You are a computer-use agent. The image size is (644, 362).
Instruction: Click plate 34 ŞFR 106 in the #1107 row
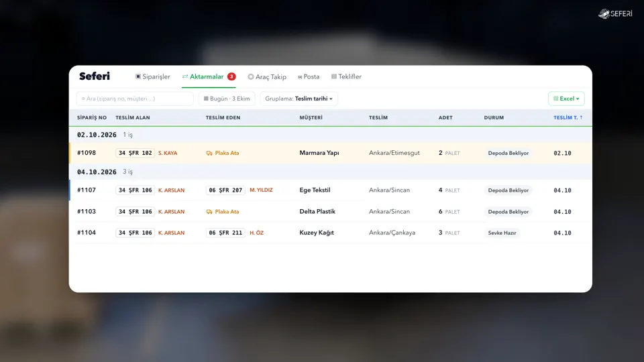tap(135, 190)
